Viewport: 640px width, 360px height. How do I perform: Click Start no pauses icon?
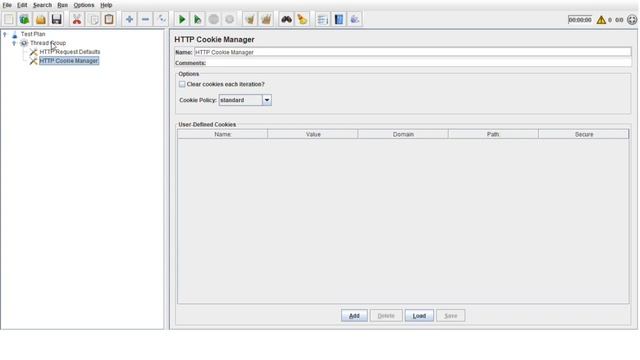pyautogui.click(x=198, y=19)
